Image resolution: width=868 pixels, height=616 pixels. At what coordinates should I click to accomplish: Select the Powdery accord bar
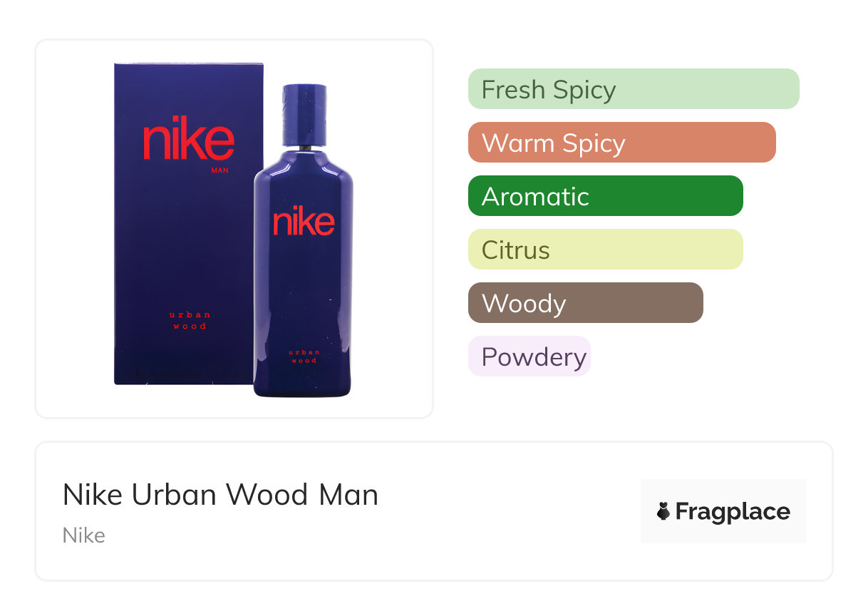529,356
